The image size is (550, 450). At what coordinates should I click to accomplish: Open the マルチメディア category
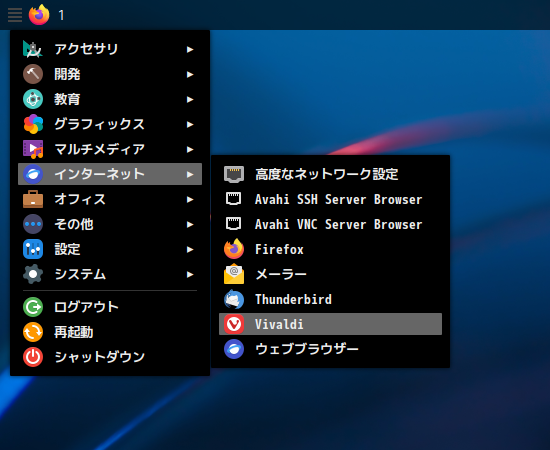point(110,149)
